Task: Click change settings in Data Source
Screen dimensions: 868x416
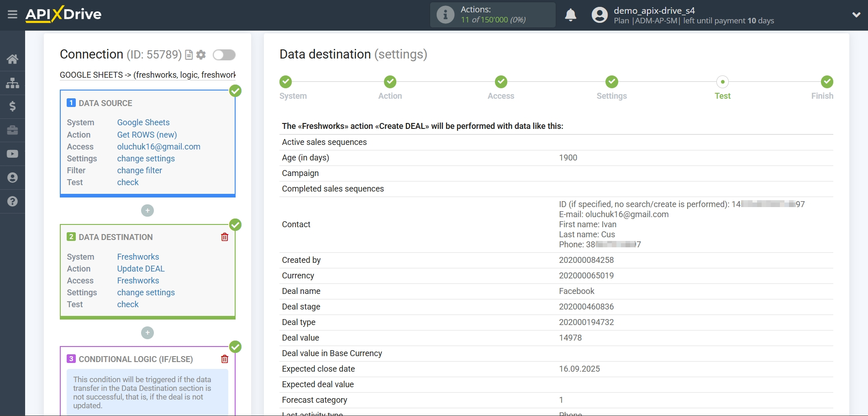Action: [146, 159]
